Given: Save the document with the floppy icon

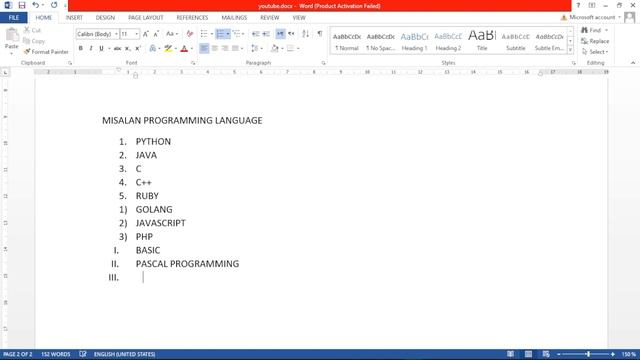Looking at the screenshot, I should (22, 5).
